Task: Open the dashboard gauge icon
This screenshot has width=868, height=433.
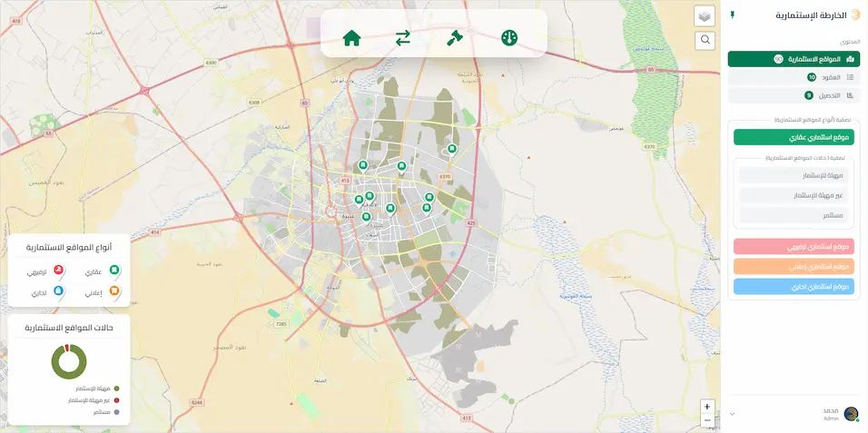Action: [509, 38]
